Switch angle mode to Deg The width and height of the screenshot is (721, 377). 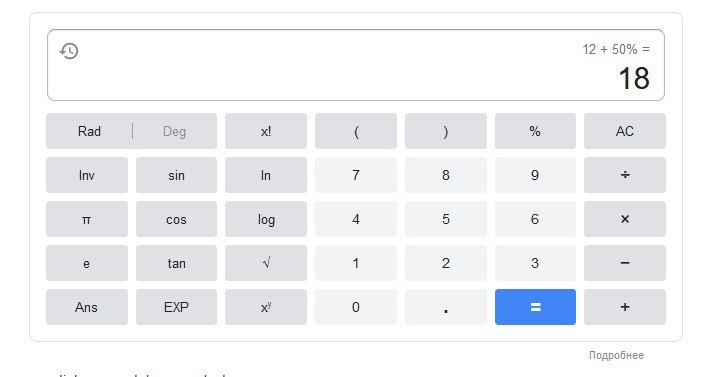coord(174,131)
